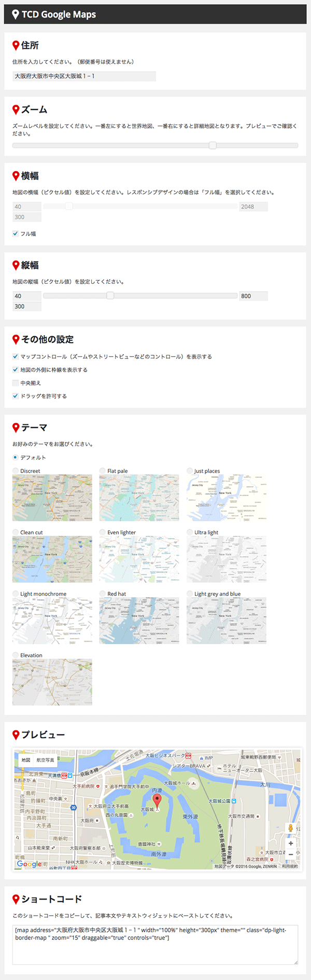Disable the ドラッグを許可する checkbox

(x=16, y=396)
